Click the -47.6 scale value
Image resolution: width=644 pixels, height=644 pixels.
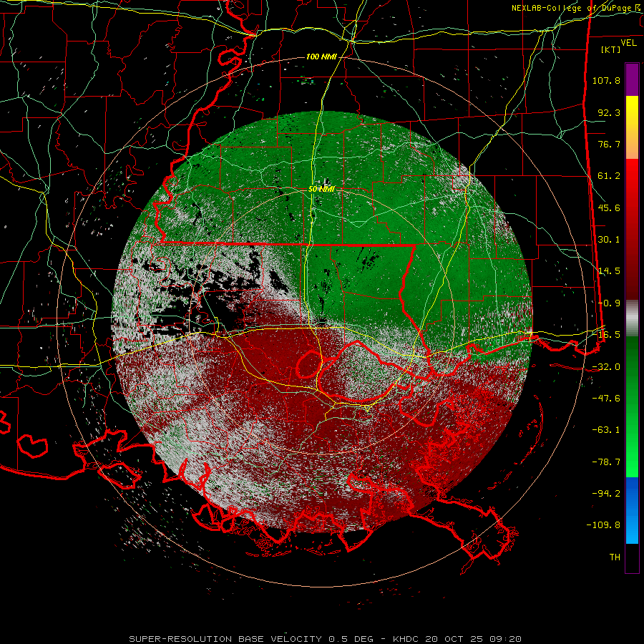(606, 399)
